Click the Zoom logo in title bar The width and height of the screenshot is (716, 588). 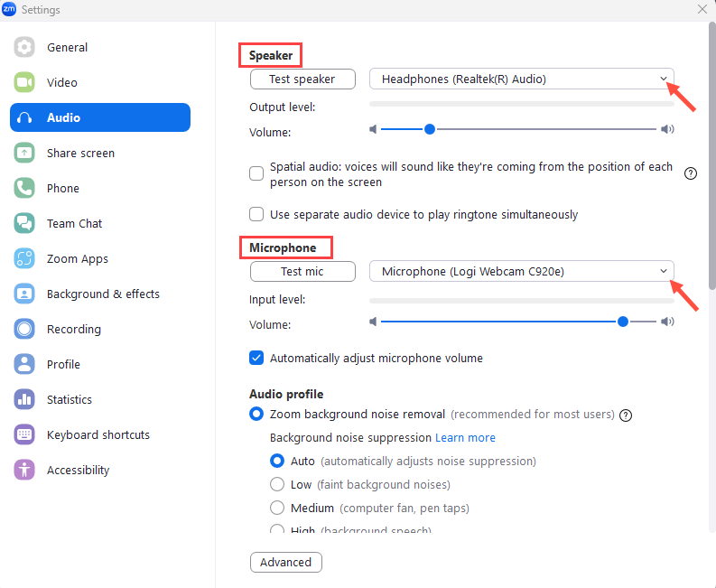9,9
